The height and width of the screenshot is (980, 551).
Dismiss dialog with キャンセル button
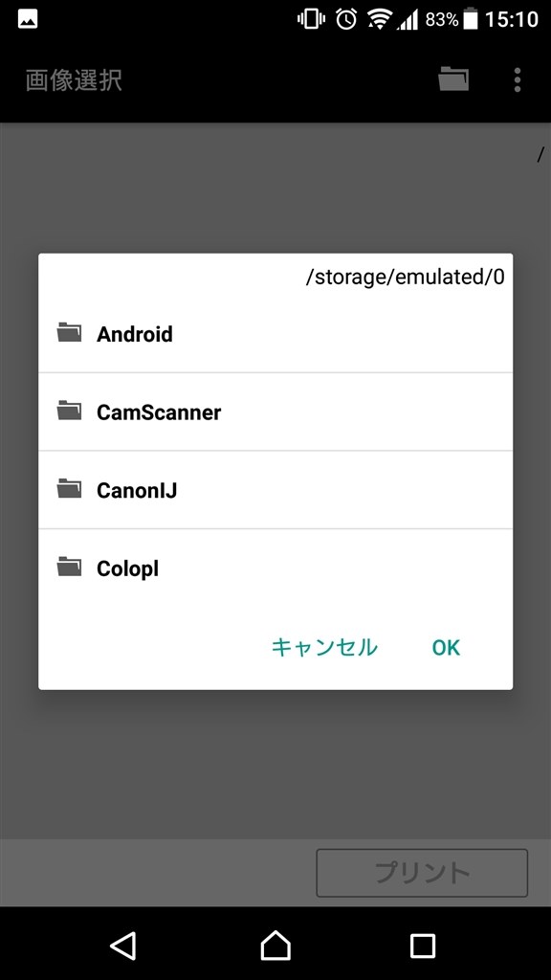coord(324,648)
